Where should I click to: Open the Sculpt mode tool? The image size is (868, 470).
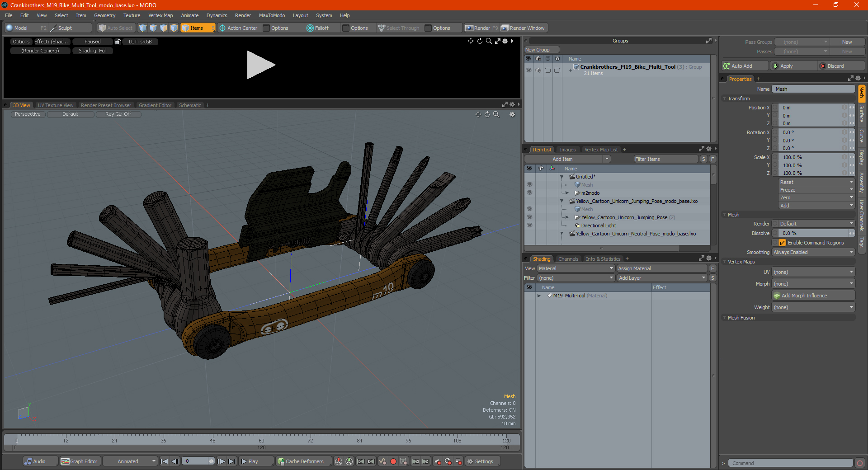pyautogui.click(x=65, y=28)
